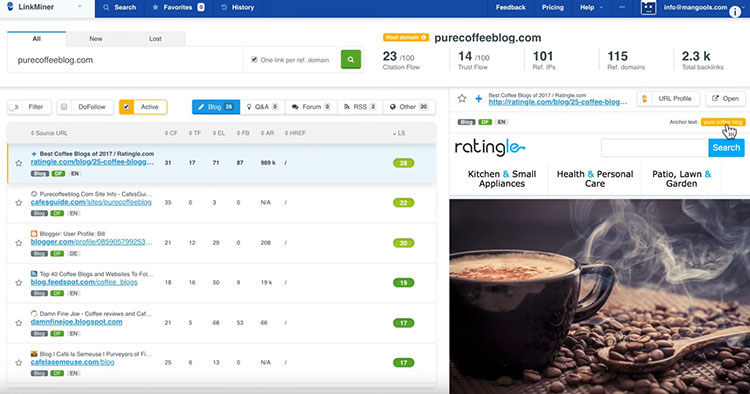Uncheck the Active checkbox
The image size is (750, 394).
[126, 107]
